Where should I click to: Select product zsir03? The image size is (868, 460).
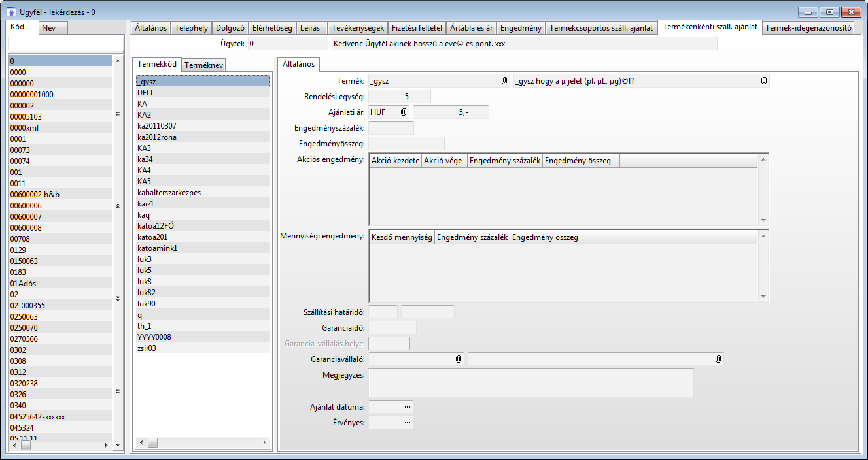(203, 348)
